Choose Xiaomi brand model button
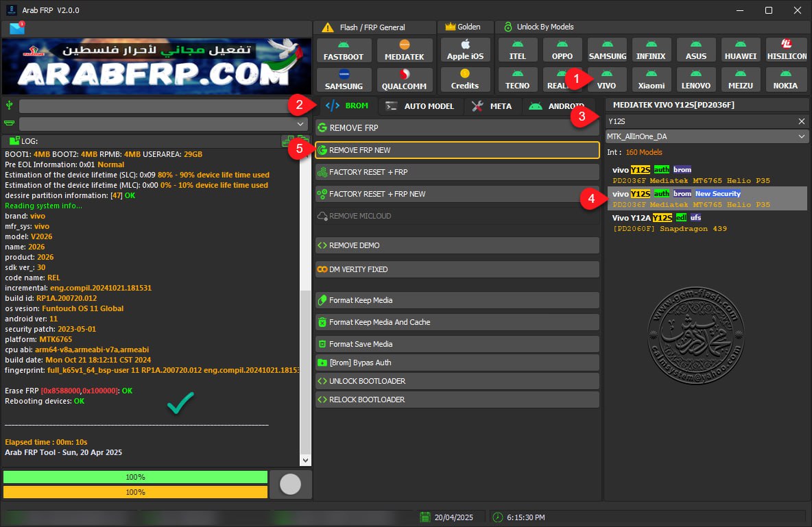 (651, 79)
